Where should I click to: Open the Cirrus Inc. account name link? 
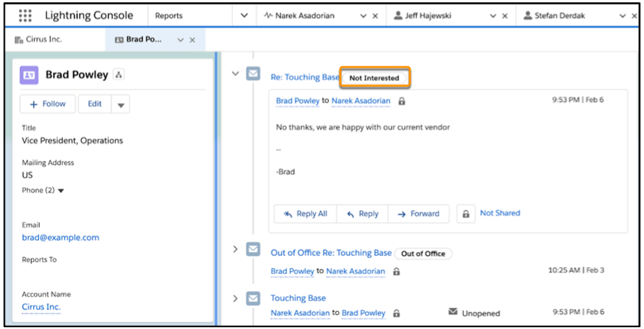point(41,307)
